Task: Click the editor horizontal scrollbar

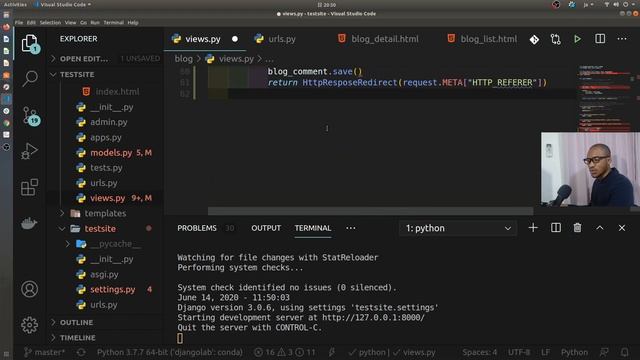Action: pos(370,211)
